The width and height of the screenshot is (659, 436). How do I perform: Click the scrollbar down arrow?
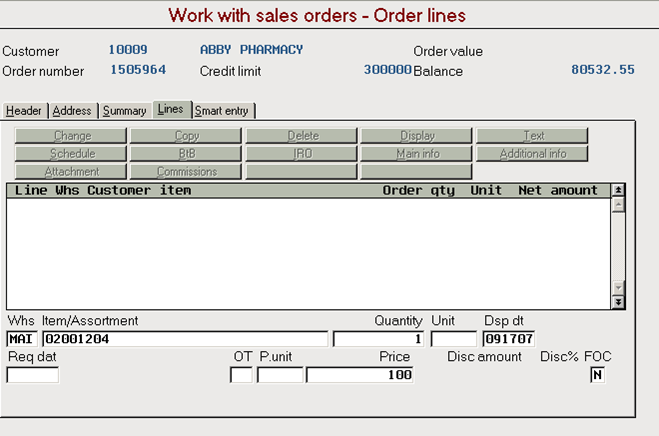(x=618, y=288)
